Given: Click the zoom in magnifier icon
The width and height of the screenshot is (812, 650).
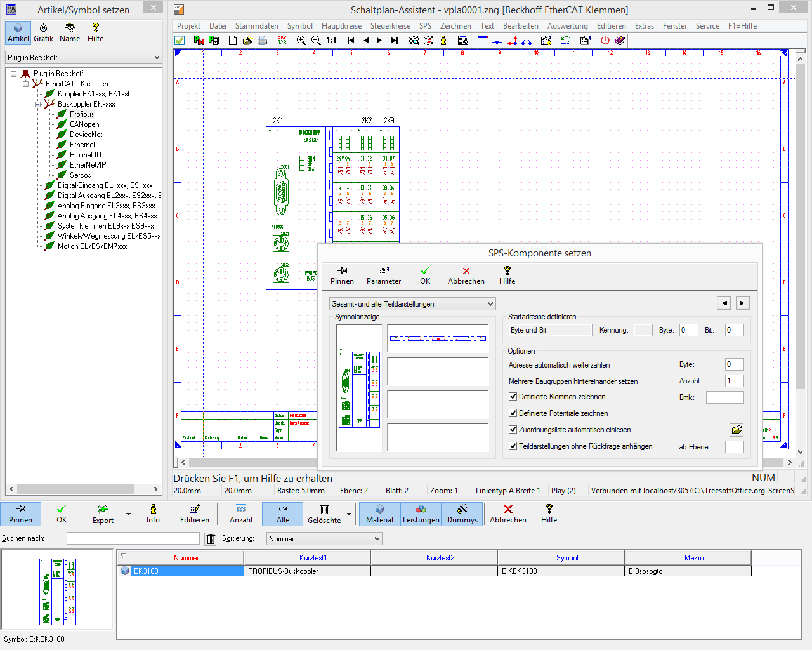Looking at the screenshot, I should 301,41.
